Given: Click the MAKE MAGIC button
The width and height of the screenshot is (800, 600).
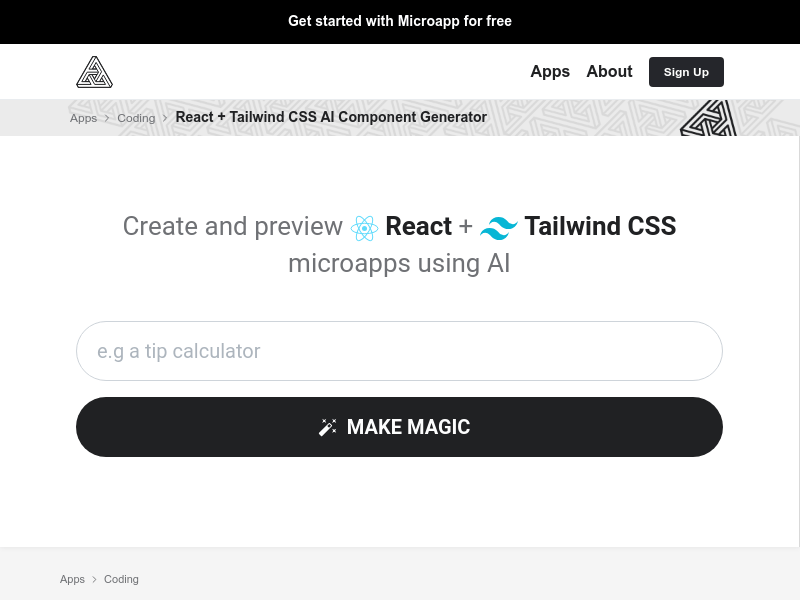Looking at the screenshot, I should 399,427.
